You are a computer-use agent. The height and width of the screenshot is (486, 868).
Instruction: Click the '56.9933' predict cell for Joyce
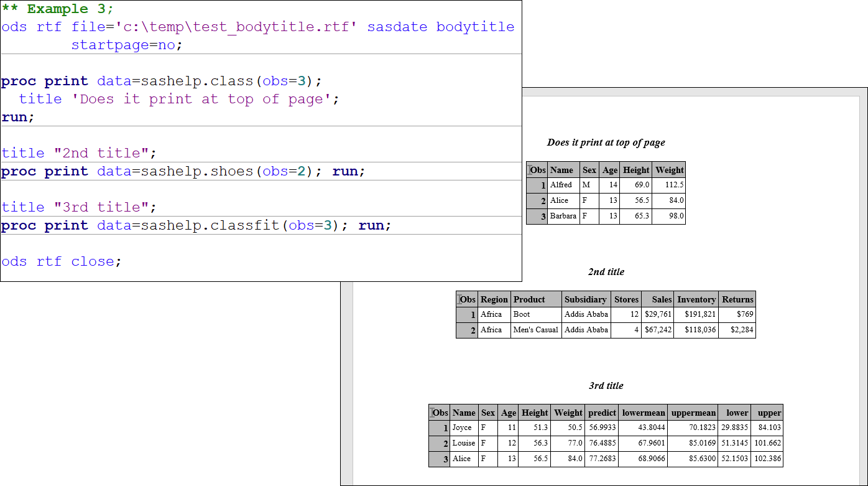coord(603,428)
